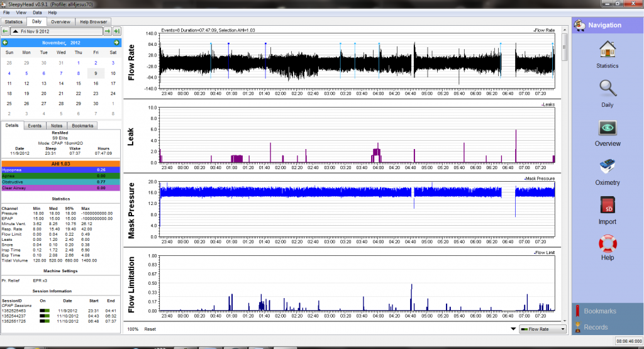The width and height of the screenshot is (644, 349).
Task: Select highlighted day 9 in calendar
Action: (96, 73)
